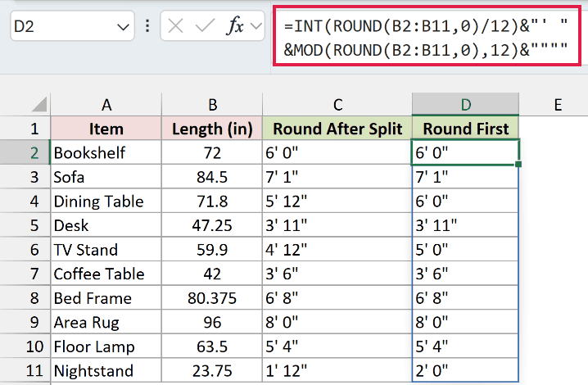Open Insert Function fx icon
Viewport: 588px width, 385px height.
(x=235, y=26)
